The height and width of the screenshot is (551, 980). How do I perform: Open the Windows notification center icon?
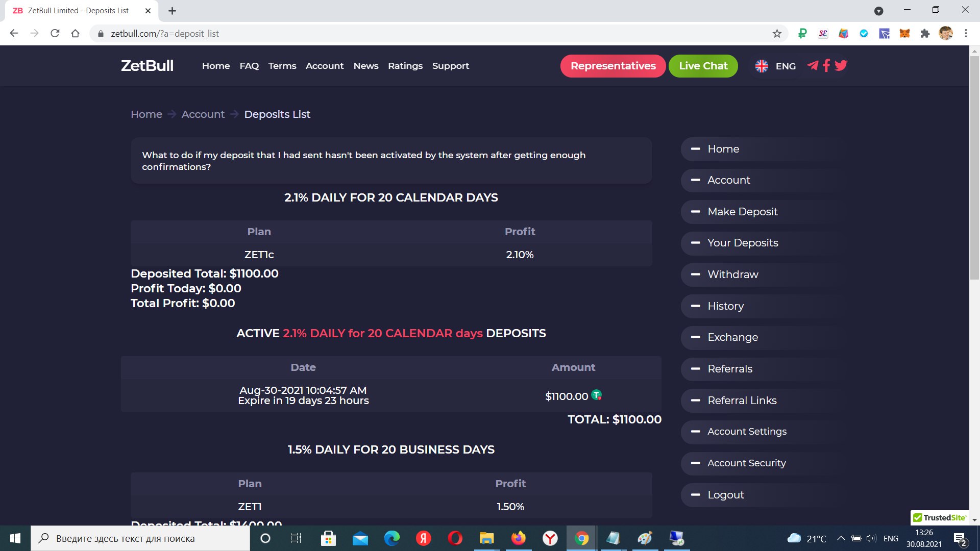[960, 539]
